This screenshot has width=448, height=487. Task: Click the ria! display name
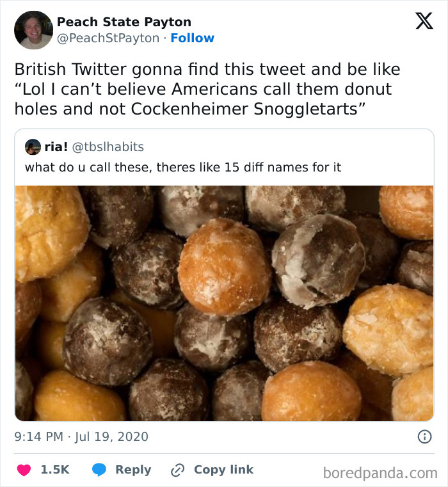tap(56, 147)
